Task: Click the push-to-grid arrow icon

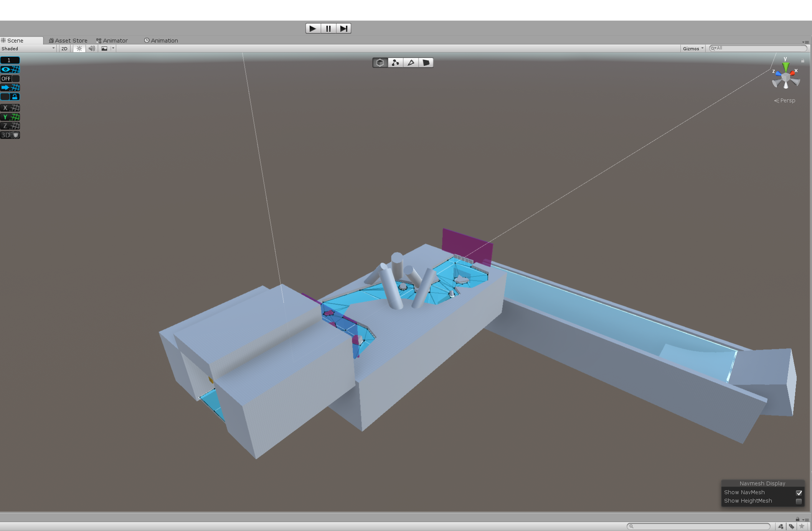Action: pyautogui.click(x=10, y=88)
